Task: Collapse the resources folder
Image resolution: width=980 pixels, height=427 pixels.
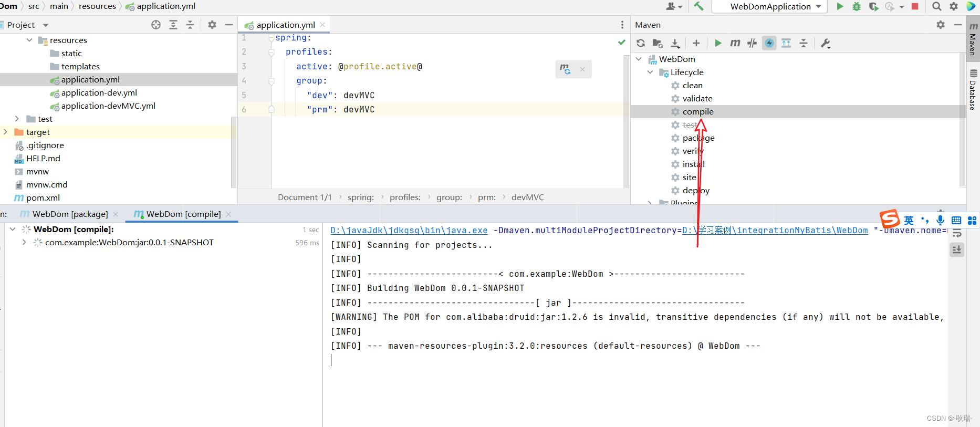Action: click(29, 40)
